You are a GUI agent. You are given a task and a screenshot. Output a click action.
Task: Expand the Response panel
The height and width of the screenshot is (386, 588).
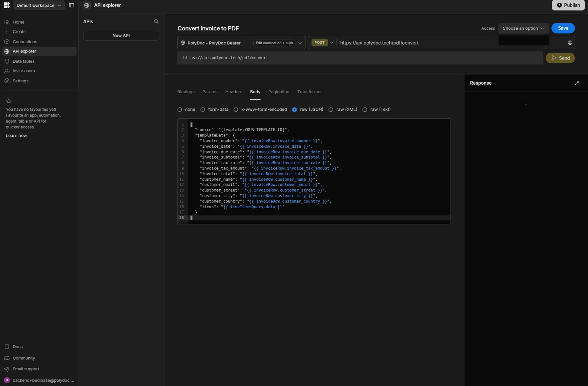(577, 83)
